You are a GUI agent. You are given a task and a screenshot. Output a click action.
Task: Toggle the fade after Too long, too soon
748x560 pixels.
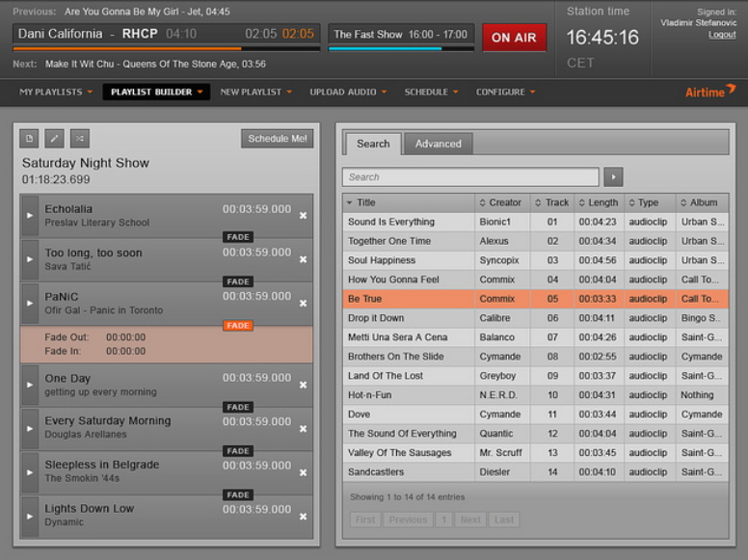238,281
